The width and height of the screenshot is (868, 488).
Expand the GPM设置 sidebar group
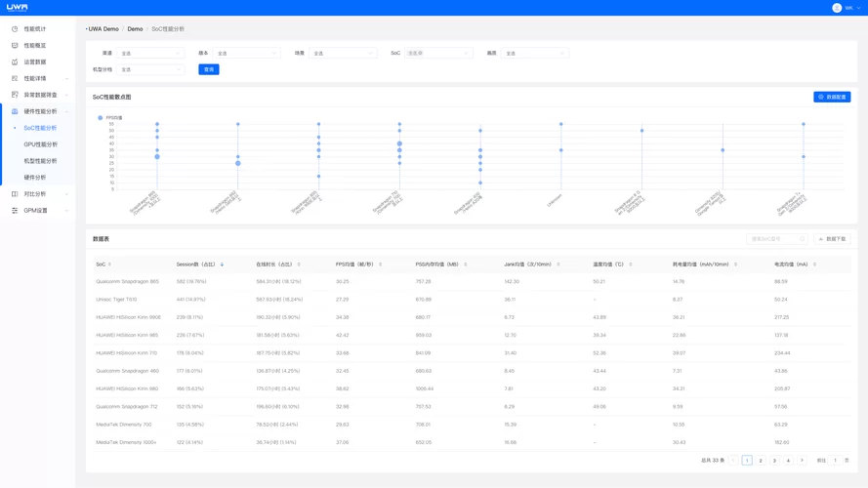(x=39, y=210)
